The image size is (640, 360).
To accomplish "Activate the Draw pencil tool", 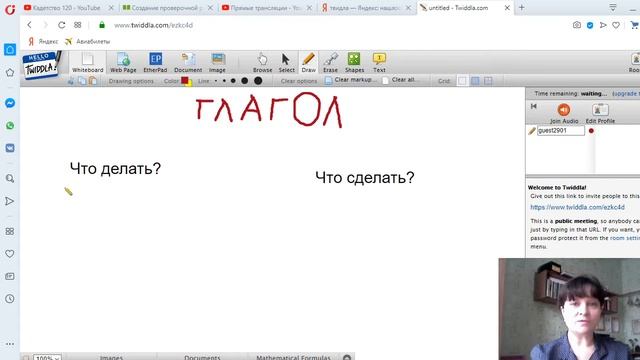I will tap(309, 62).
